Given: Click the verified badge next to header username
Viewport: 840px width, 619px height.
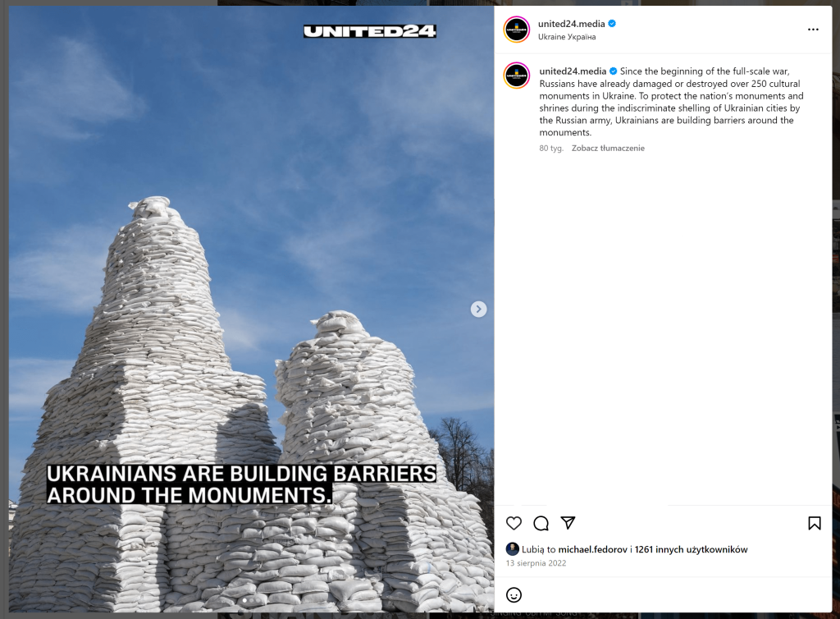Looking at the screenshot, I should 612,24.
